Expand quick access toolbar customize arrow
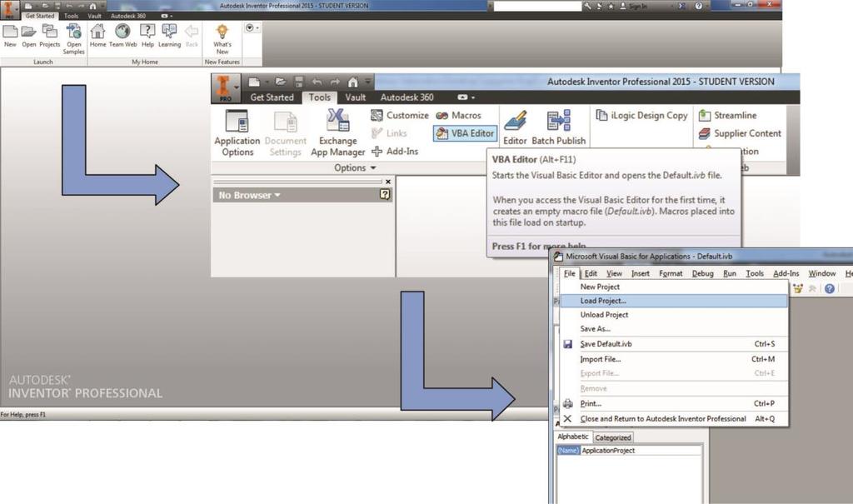This screenshot has height=504, width=853. pos(368,82)
